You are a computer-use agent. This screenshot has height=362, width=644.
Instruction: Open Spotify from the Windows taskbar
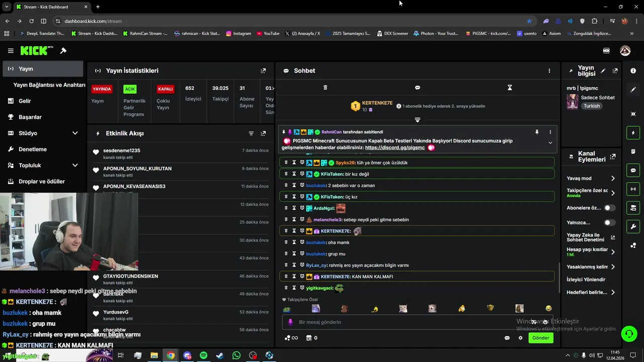click(x=203, y=355)
